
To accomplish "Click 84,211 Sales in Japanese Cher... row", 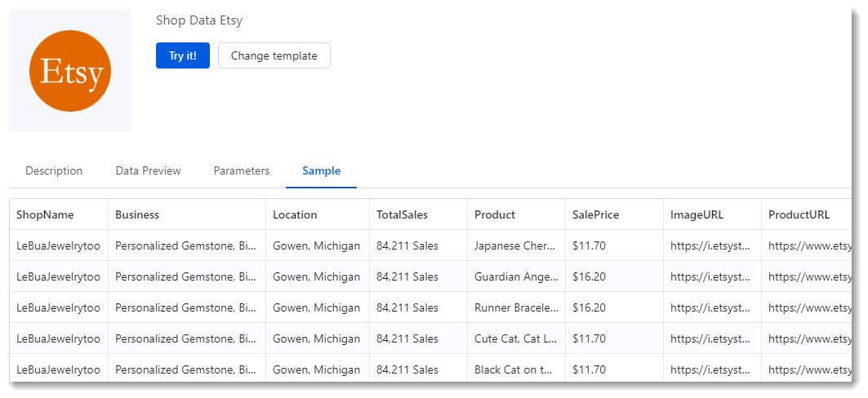I will 407,246.
